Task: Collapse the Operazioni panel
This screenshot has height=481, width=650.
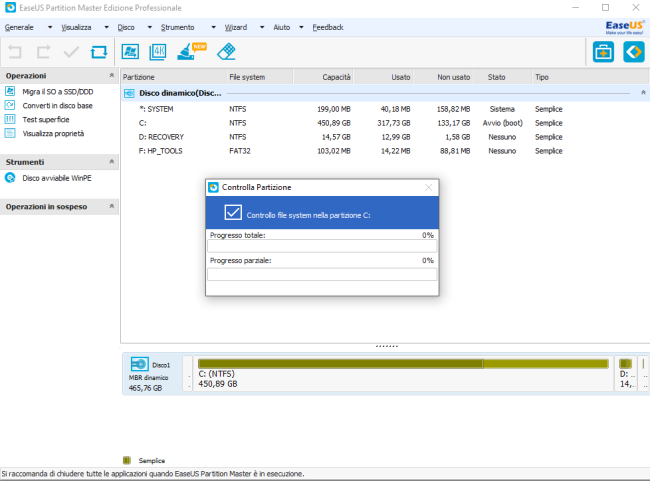Action: click(x=112, y=75)
